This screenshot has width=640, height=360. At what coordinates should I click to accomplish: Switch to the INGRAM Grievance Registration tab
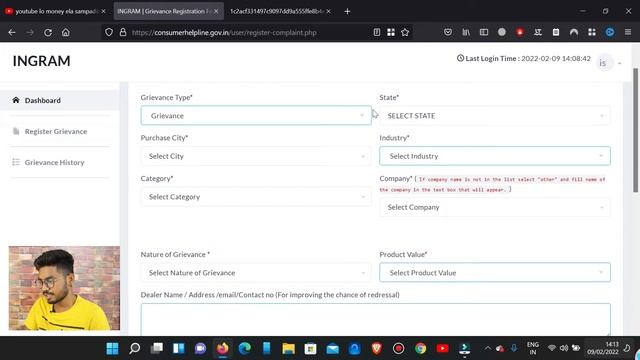pos(168,11)
